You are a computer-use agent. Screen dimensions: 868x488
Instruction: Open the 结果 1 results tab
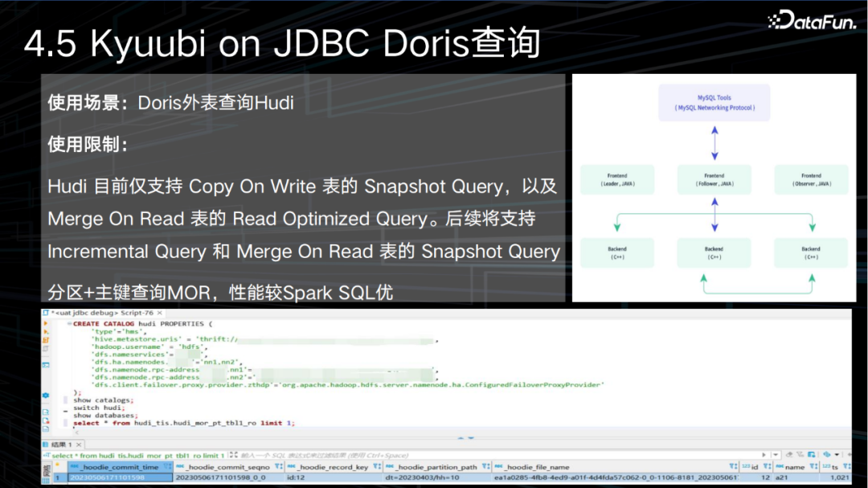click(x=61, y=445)
